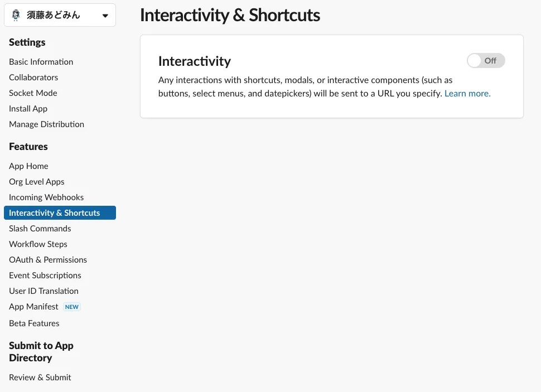Select Socket Mode in sidebar
The height and width of the screenshot is (392, 541).
tap(33, 93)
